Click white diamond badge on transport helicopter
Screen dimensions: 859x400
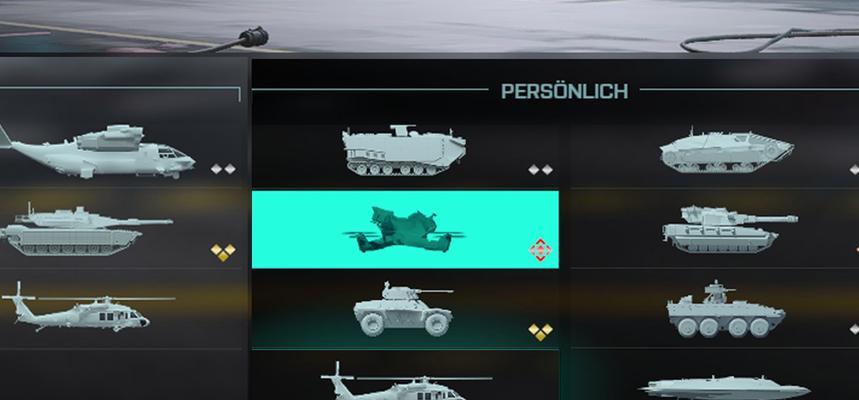223,169
